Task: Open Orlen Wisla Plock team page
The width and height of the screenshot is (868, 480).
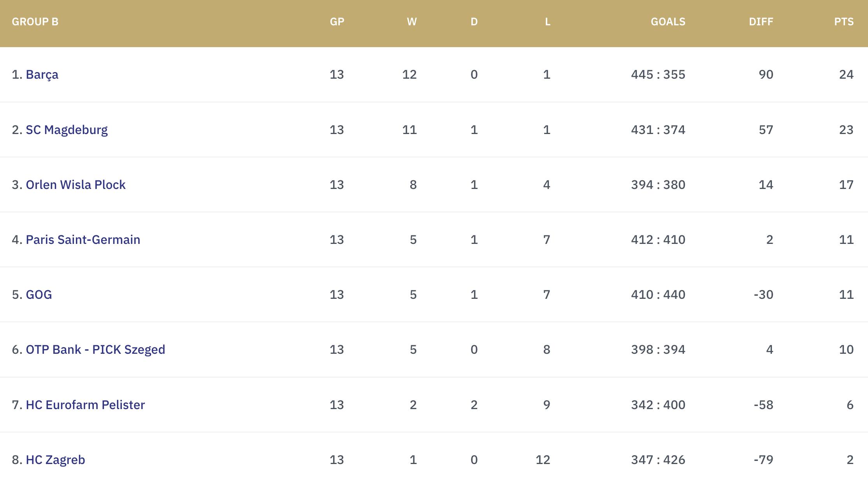Action: (76, 185)
